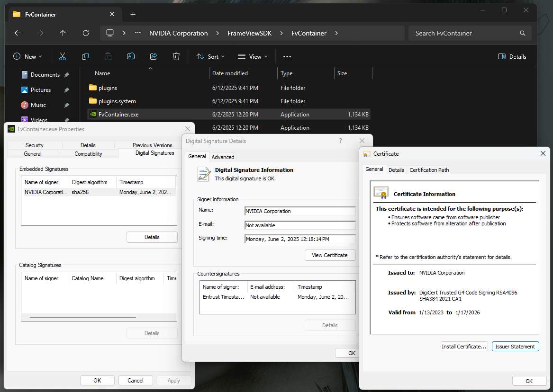The width and height of the screenshot is (553, 392).
Task: Expand chevron after NVIDIA Corporation breadcrumb
Action: coord(218,33)
